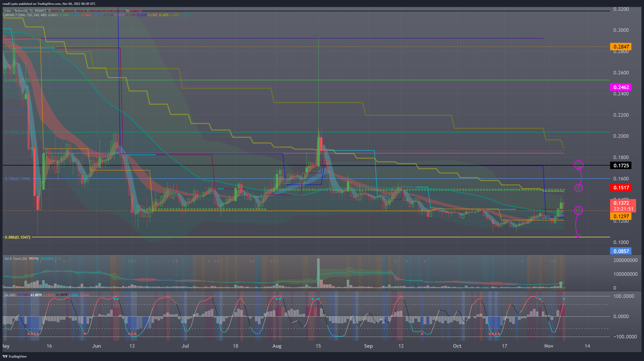Click the 0.3200 price axis tick
Image resolution: width=644 pixels, height=361 pixels.
pyautogui.click(x=621, y=9)
